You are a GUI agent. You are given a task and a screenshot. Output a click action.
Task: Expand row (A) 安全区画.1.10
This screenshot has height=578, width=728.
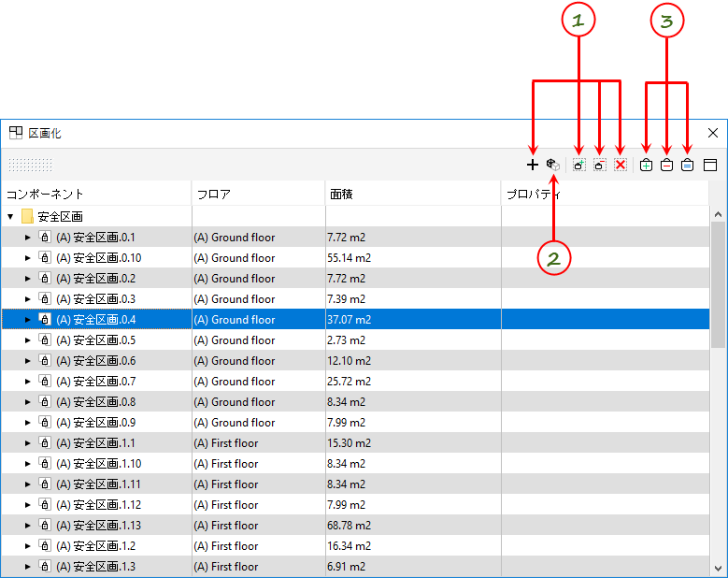[27, 464]
